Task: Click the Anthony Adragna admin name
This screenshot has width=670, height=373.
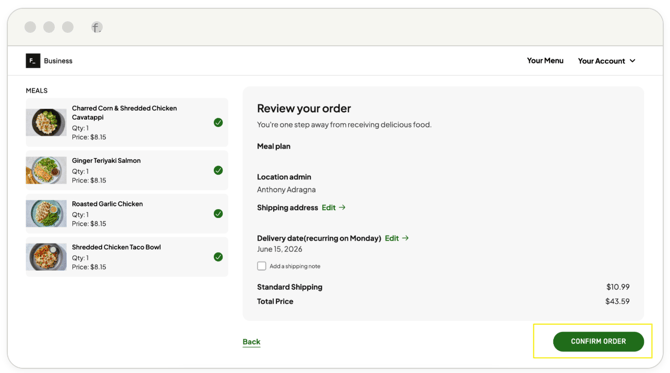Action: pos(286,190)
